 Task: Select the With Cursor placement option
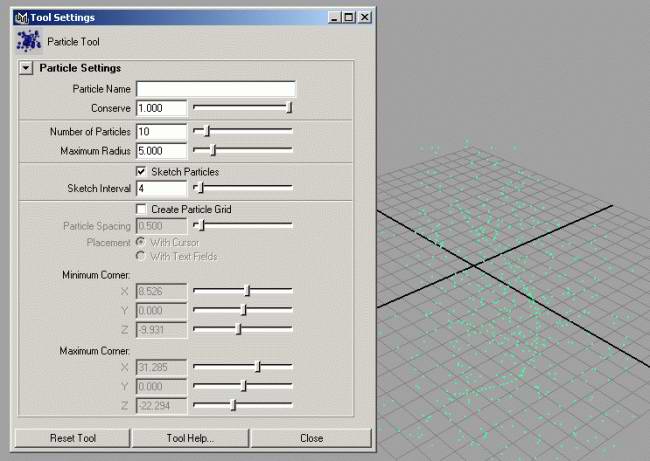(140, 242)
